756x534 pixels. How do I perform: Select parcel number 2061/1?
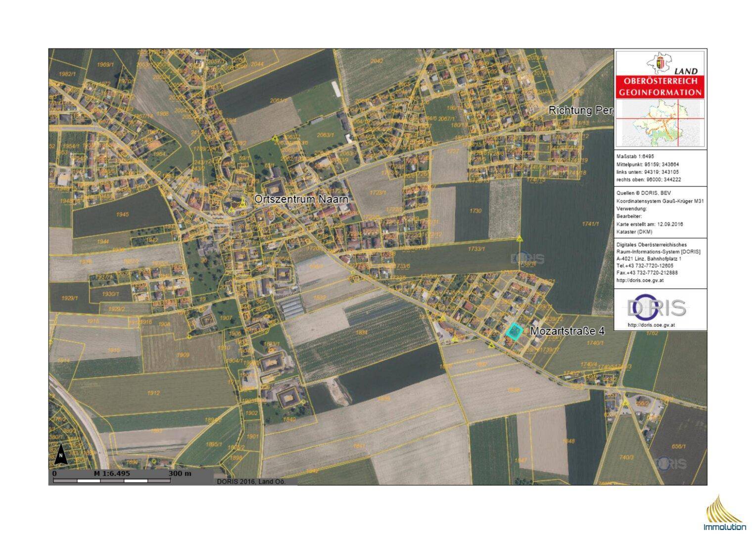click(x=279, y=100)
